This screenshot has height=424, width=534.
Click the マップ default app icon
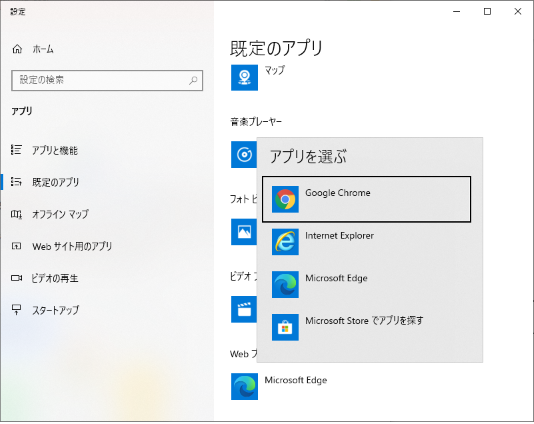click(244, 78)
